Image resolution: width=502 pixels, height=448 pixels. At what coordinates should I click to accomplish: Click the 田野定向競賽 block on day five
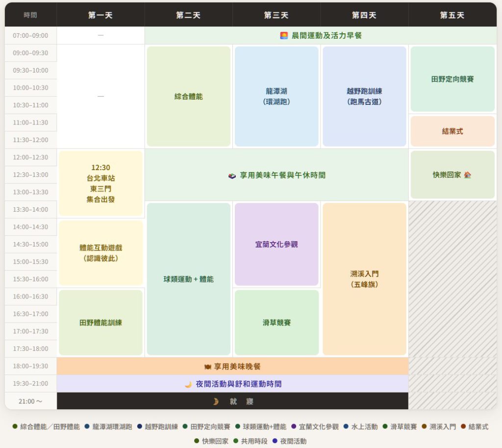click(x=452, y=79)
